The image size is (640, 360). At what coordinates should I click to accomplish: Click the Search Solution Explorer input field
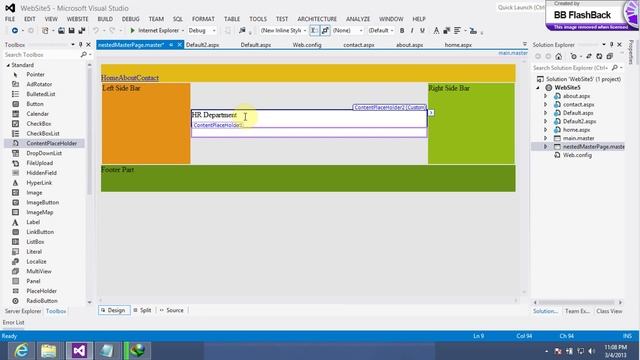(570, 68)
